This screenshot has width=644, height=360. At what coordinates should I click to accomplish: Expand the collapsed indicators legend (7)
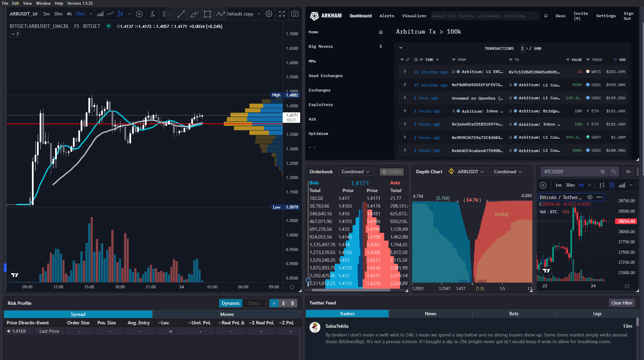click(x=15, y=34)
